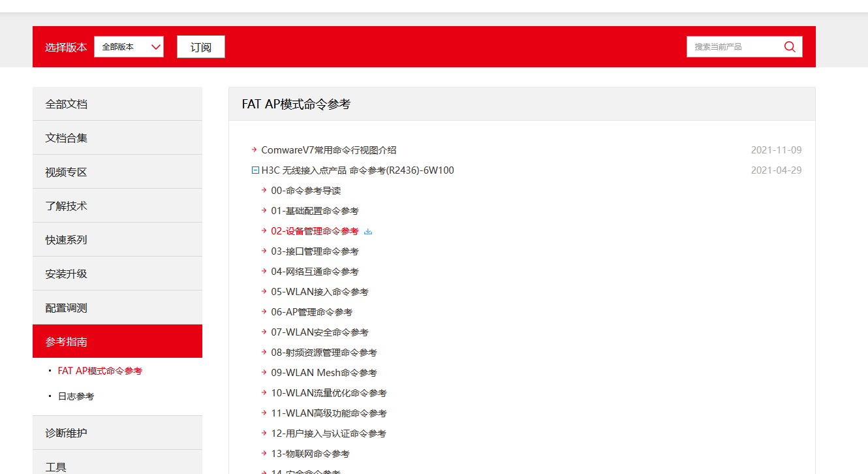Open the 01-基础配置命令参考 chapter
Screen dimensions: 868x474
[315, 211]
